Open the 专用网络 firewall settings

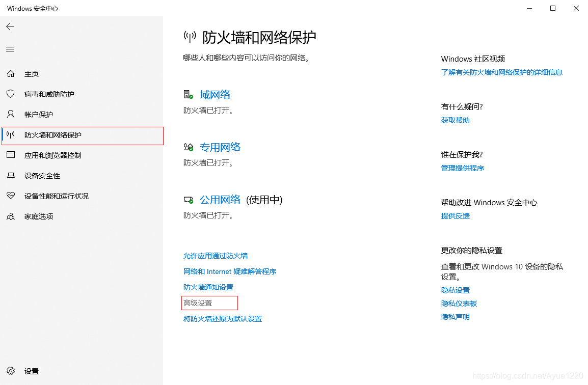[x=220, y=147]
